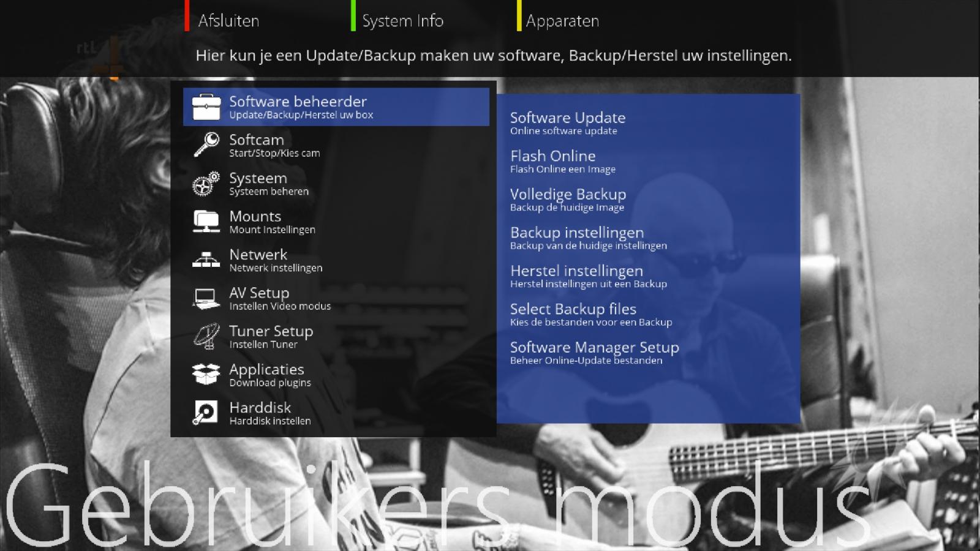Viewport: 980px width, 551px height.
Task: Open the Harddisk menu label
Action: (260, 407)
